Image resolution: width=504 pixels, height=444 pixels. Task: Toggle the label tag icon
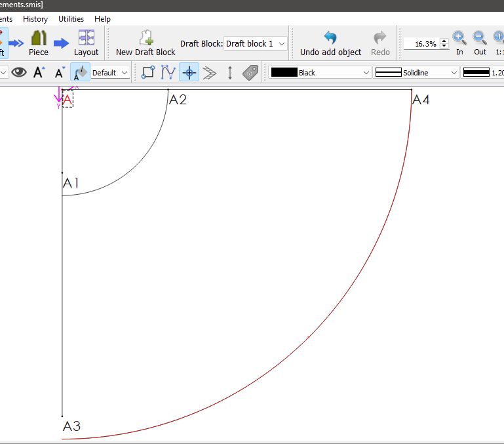250,72
